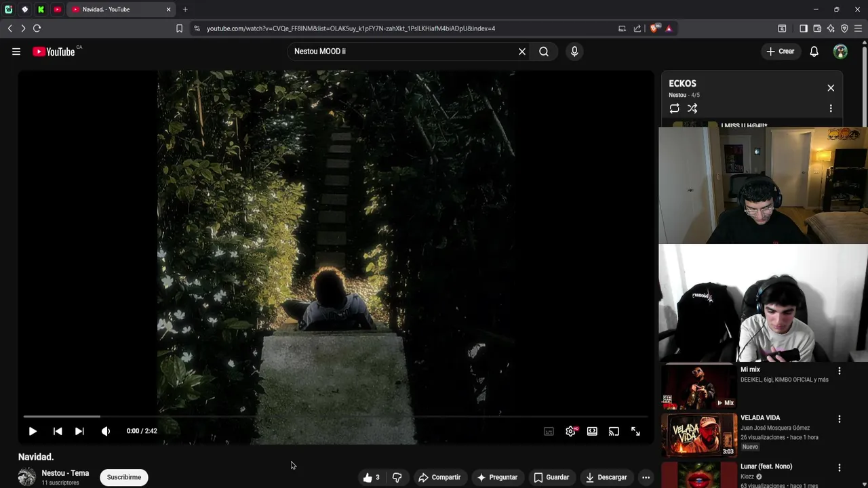Open the Nestou - Tema channel name
Screen dimensions: 868x488
[x=65, y=473]
